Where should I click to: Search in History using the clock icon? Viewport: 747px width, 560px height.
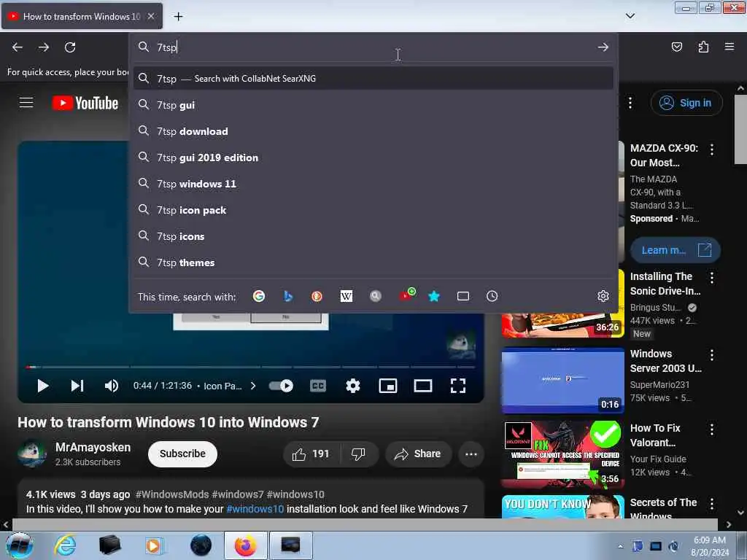point(492,296)
